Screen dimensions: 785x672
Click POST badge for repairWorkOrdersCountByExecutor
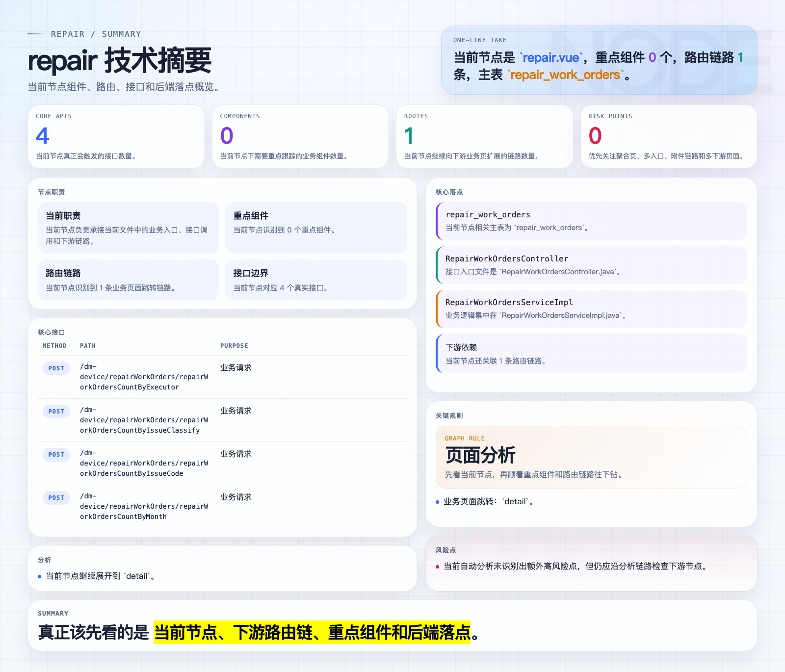click(x=56, y=368)
